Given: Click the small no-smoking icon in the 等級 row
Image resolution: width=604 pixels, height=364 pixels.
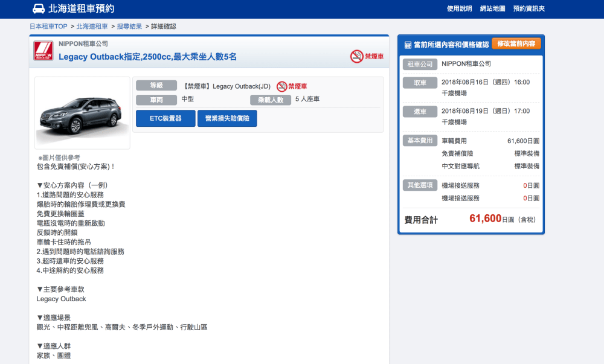Looking at the screenshot, I should click(x=281, y=86).
